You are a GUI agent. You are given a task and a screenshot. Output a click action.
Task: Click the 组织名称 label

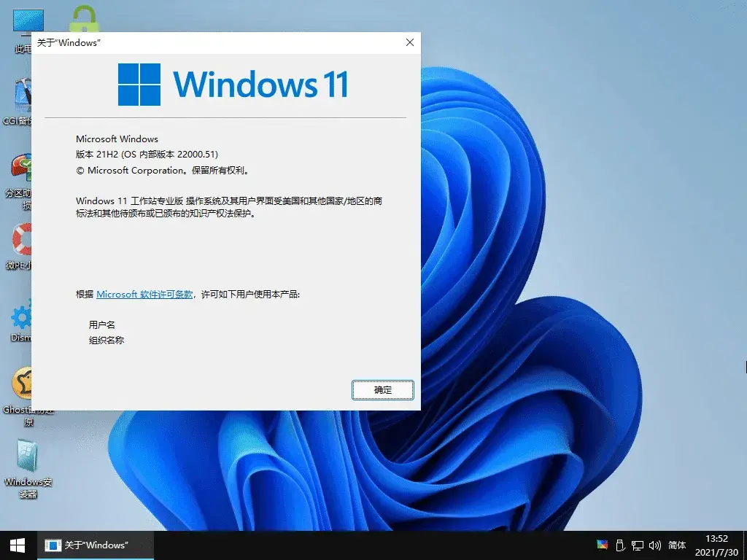(107, 340)
